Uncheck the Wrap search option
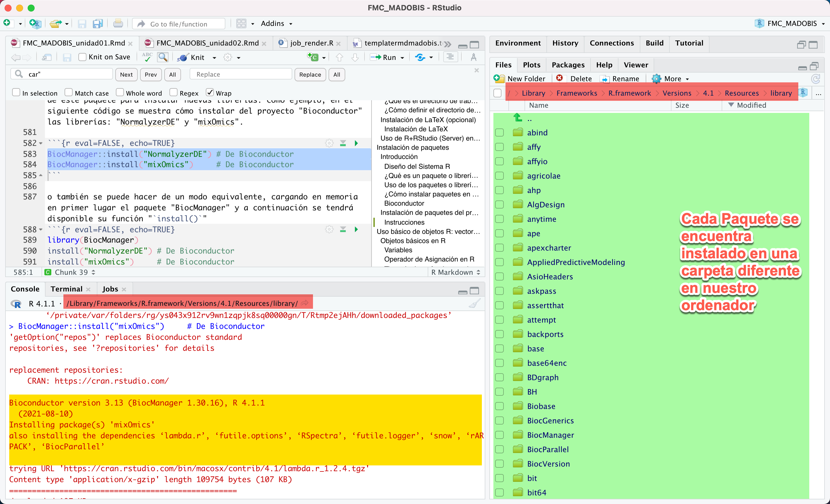Screen dimensions: 830x504 coord(210,92)
